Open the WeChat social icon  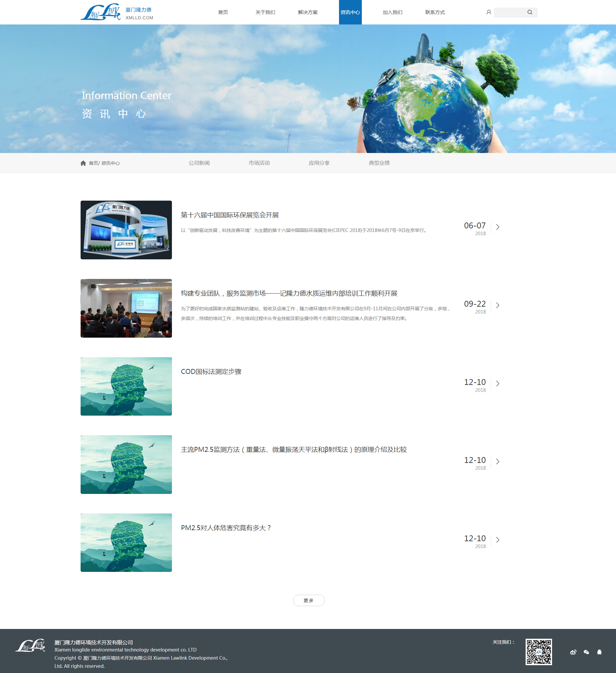click(x=586, y=652)
